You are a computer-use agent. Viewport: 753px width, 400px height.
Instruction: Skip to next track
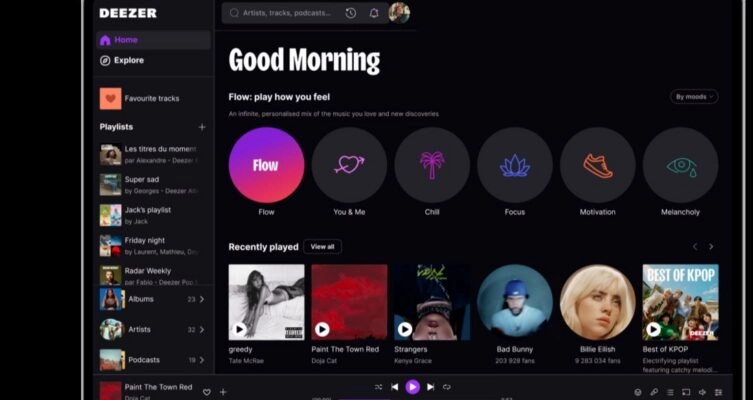[x=431, y=387]
